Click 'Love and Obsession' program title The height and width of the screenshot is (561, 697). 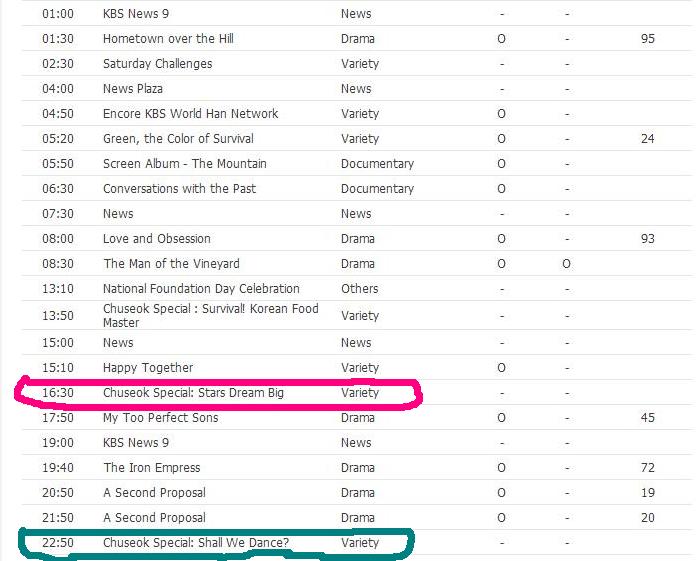tap(156, 239)
